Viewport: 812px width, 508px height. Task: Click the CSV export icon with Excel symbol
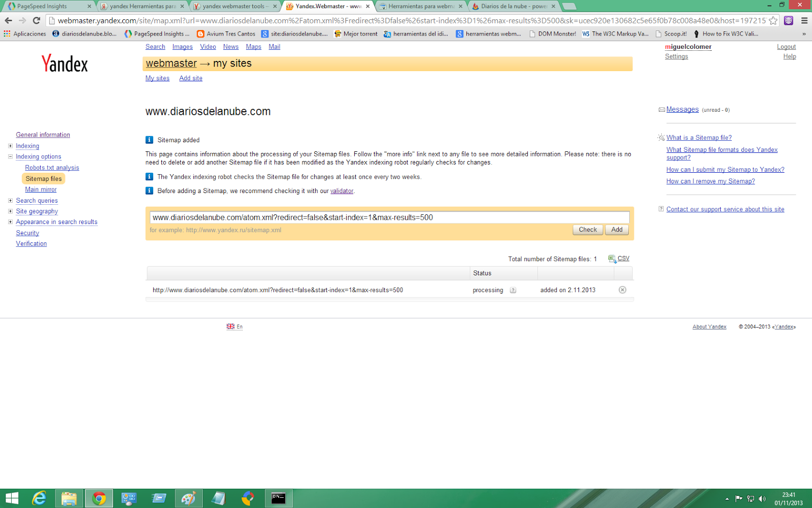point(612,258)
